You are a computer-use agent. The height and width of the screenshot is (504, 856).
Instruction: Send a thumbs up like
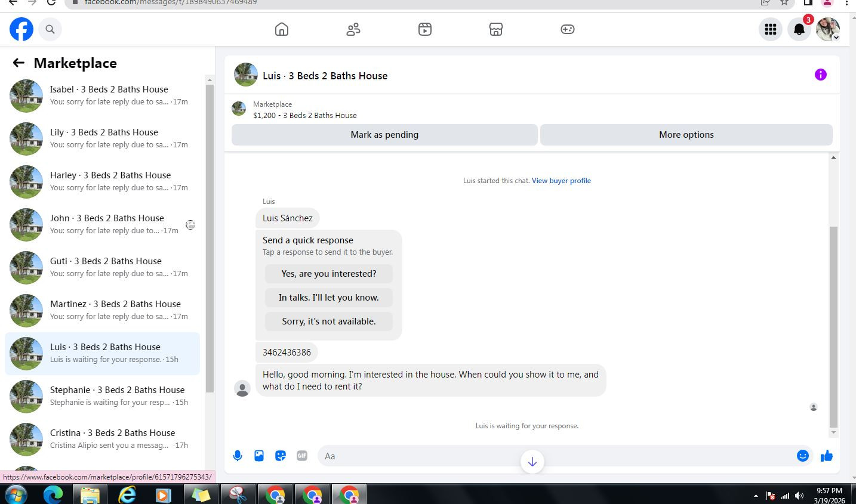[x=827, y=456]
